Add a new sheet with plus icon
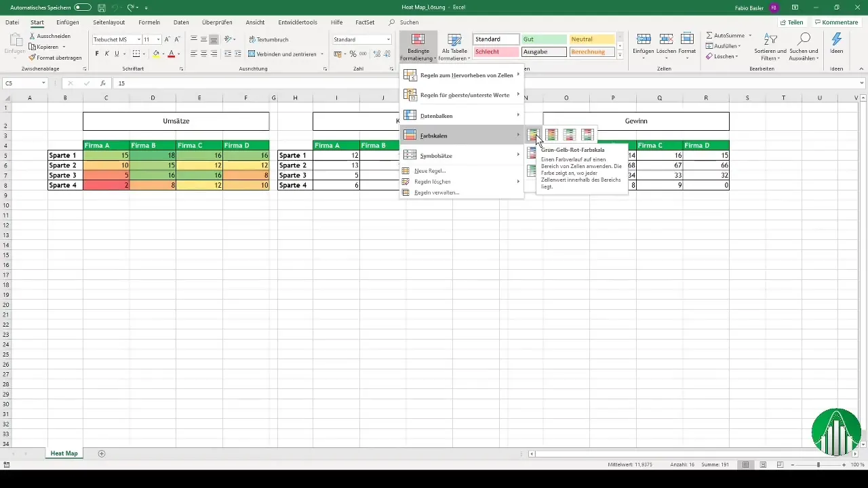Screen dimensions: 868x488 pyautogui.click(x=102, y=453)
